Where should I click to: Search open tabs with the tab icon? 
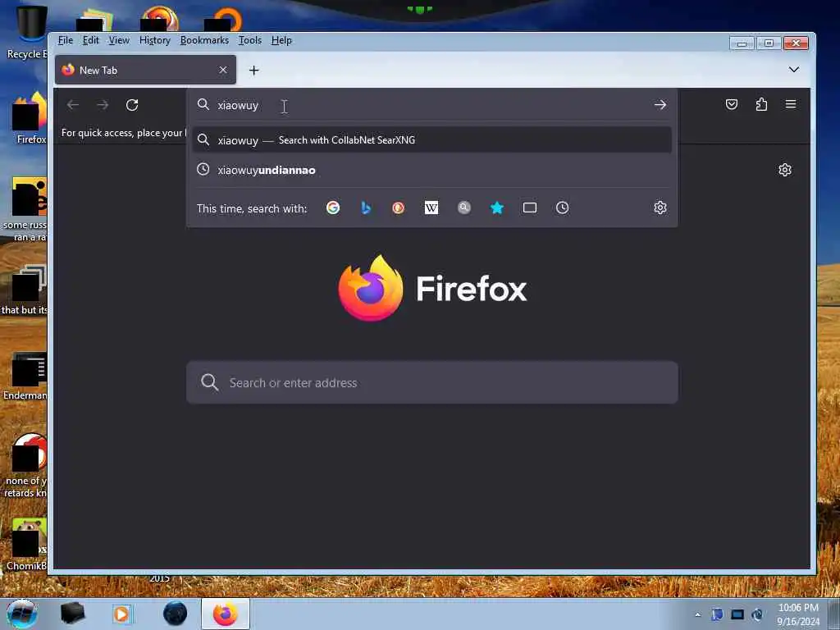[530, 208]
